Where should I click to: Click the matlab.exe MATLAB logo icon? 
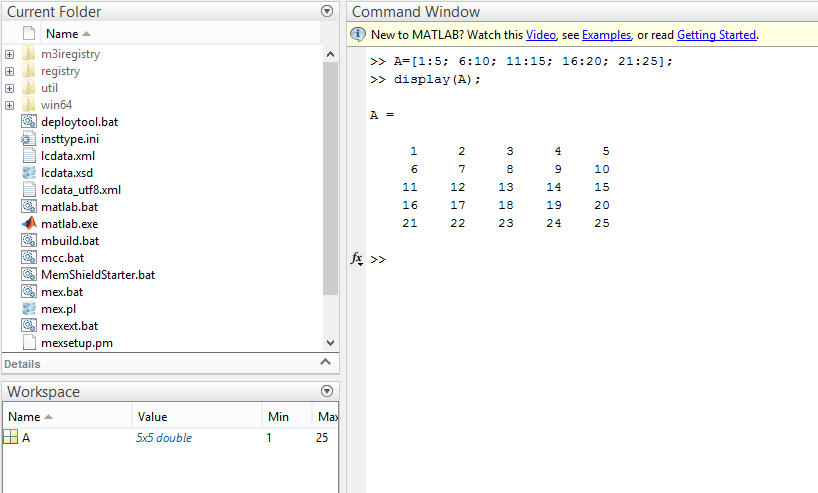point(29,223)
